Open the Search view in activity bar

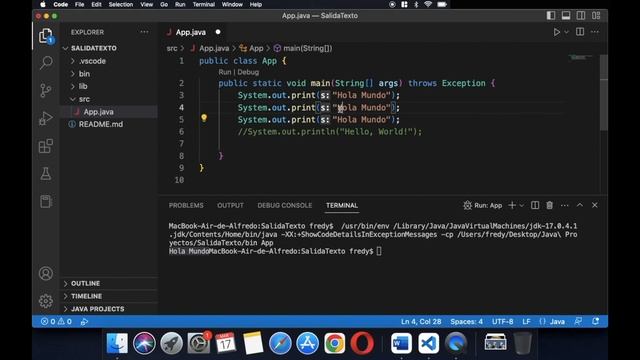[46, 62]
